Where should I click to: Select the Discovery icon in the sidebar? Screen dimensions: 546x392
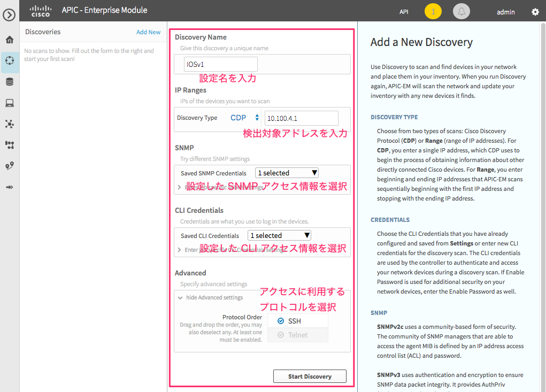coord(10,60)
